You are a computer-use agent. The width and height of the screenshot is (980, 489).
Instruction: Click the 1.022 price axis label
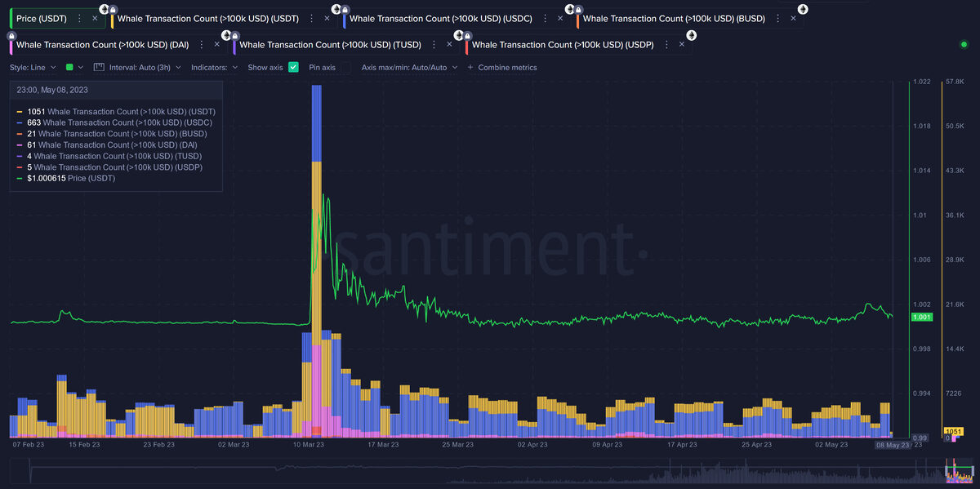921,82
